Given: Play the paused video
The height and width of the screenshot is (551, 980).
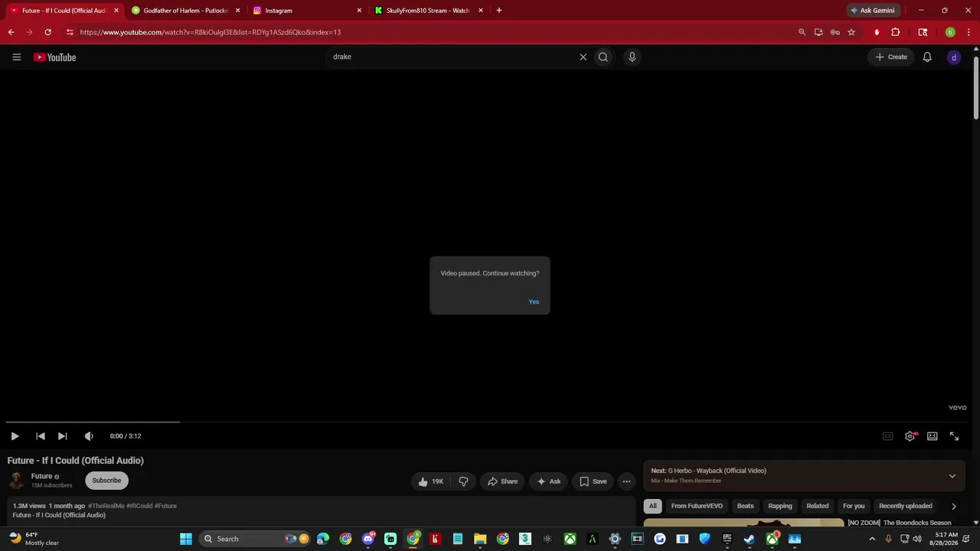Looking at the screenshot, I should coord(15,436).
